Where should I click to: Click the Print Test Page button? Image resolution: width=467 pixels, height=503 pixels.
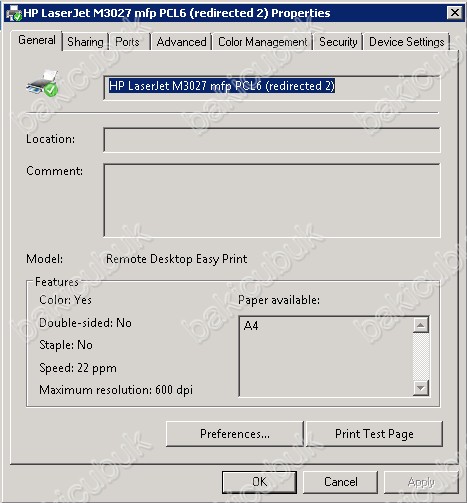coord(374,434)
